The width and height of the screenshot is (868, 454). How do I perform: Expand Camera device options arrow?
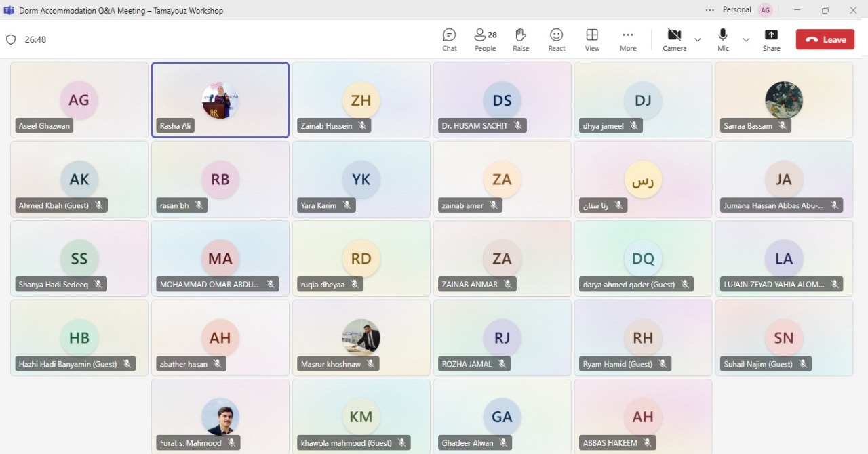[698, 40]
